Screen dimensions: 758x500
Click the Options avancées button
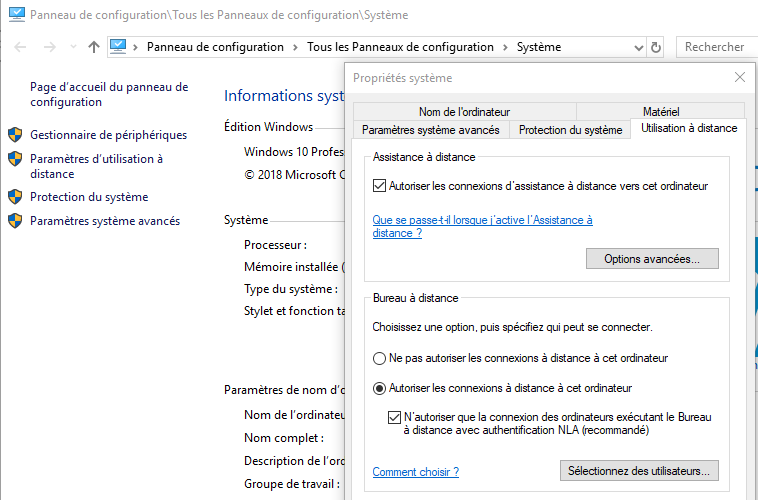coord(652,259)
